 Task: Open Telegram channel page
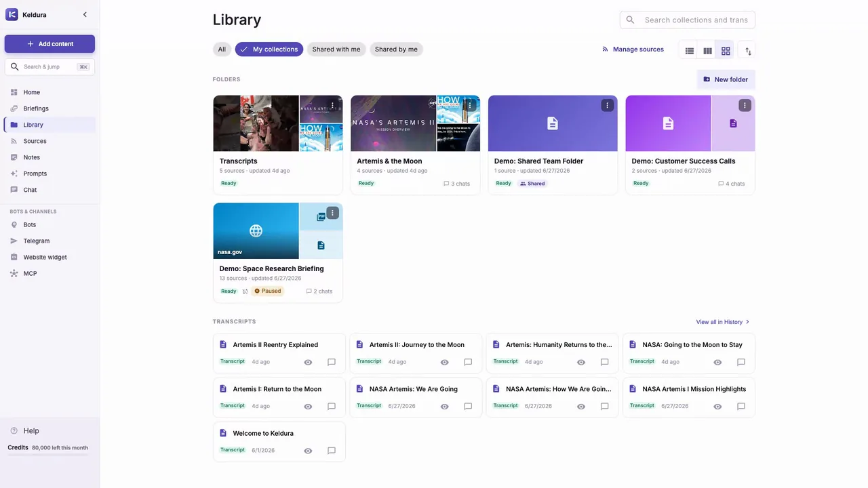tap(50, 241)
